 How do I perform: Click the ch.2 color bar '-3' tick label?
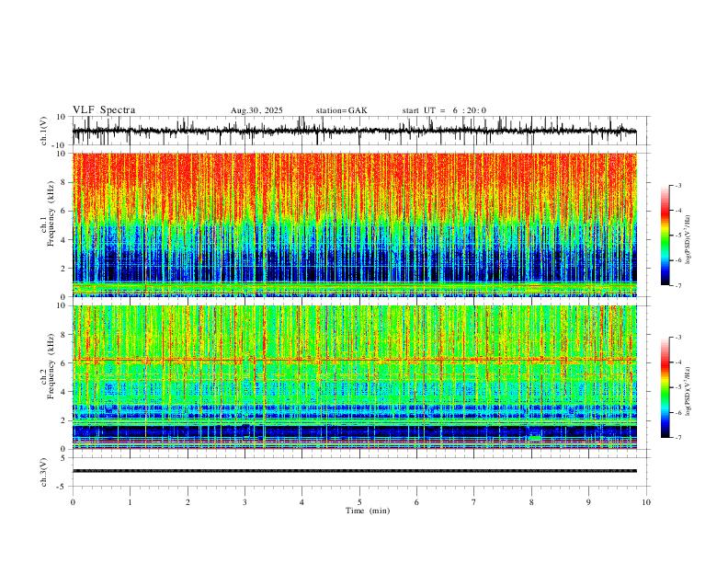678,338
